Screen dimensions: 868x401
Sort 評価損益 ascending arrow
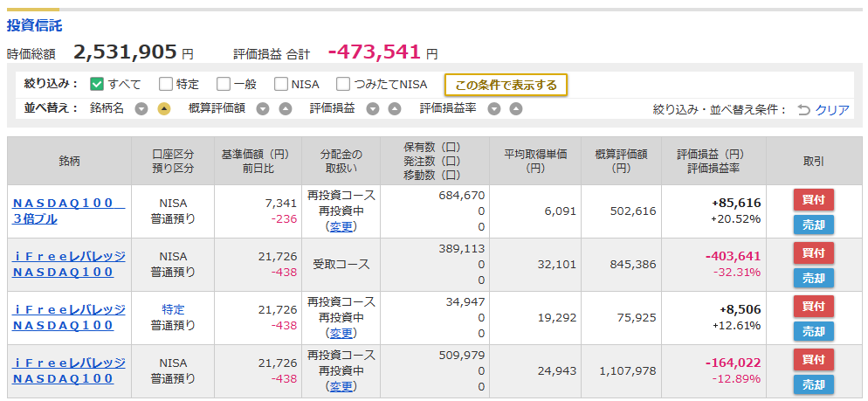point(394,109)
